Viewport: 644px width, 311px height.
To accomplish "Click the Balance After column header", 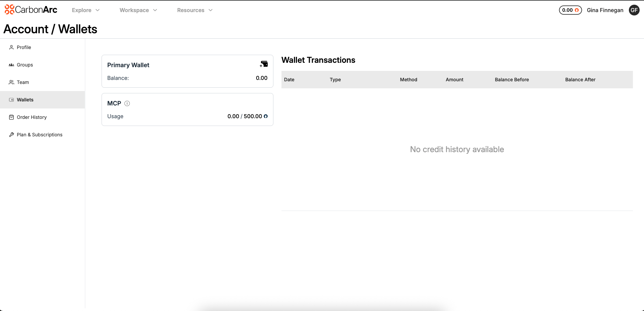I will [580, 80].
